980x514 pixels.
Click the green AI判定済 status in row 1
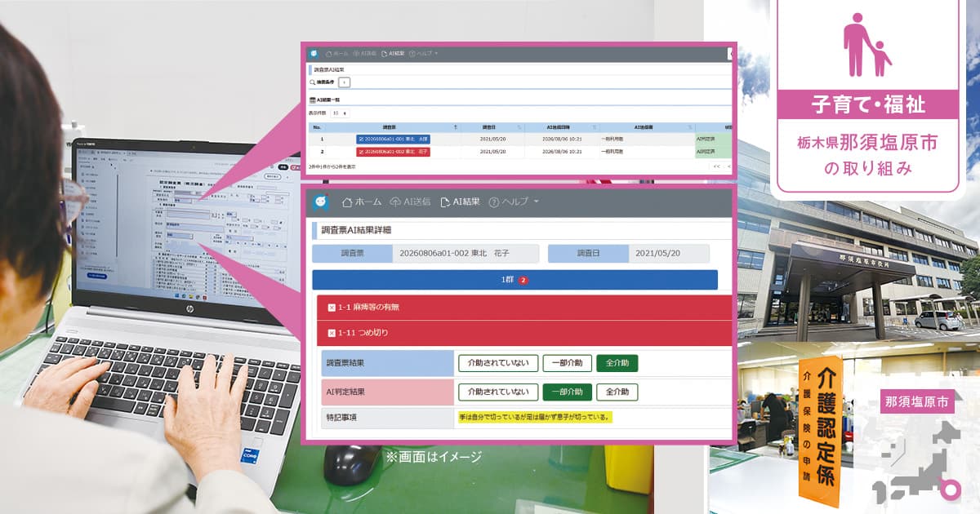pos(712,140)
